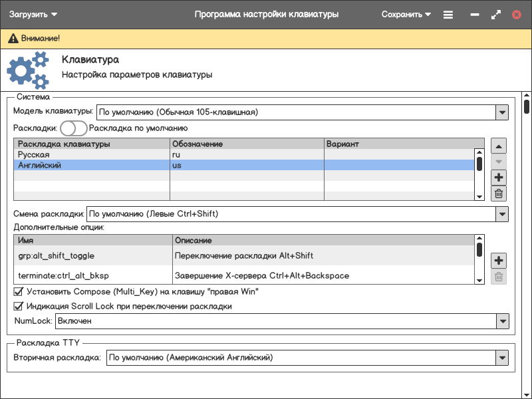Move layout up with arrow icon
The image size is (532, 399).
pos(499,146)
